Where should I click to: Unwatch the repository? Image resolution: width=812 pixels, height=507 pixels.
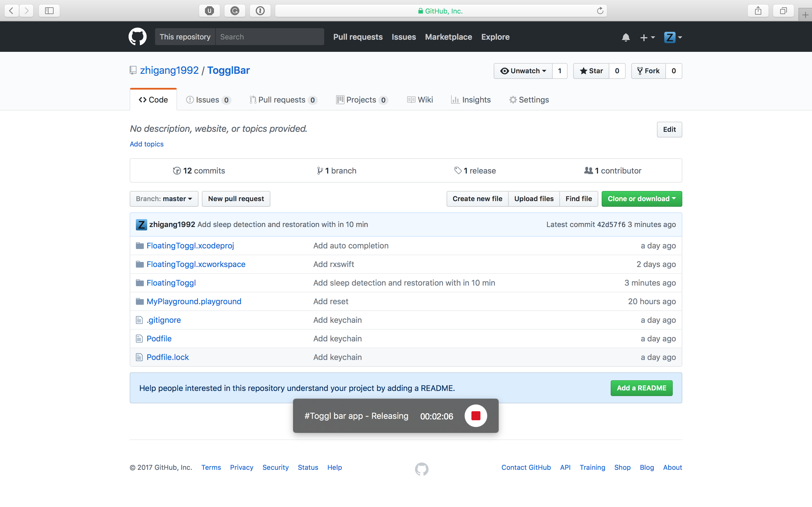522,71
